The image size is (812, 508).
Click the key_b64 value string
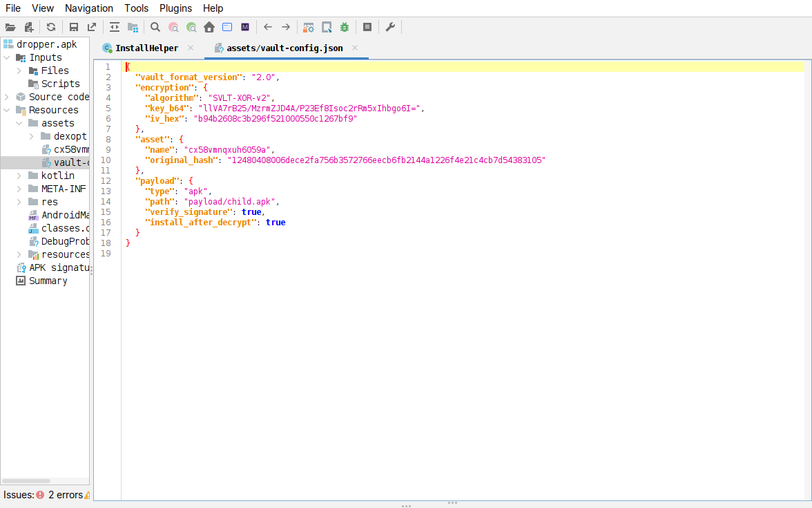[x=309, y=109]
